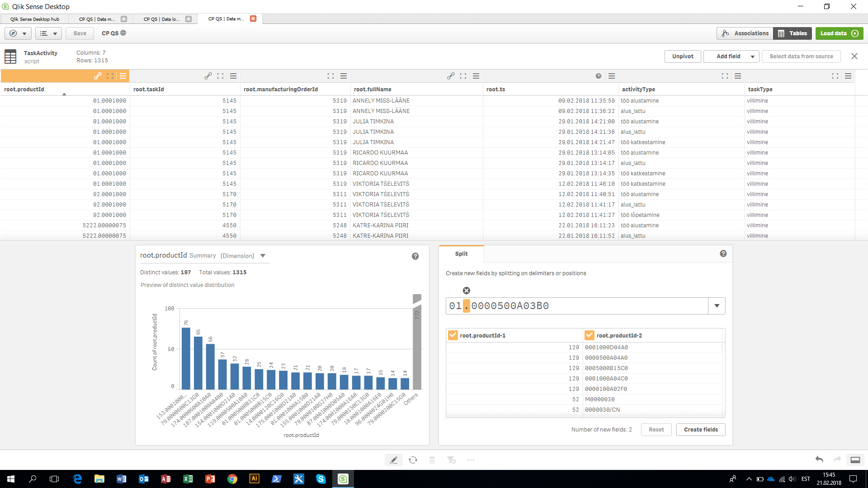Image resolution: width=868 pixels, height=488 pixels.
Task: Click association link icon on root.taskId column
Action: click(208, 76)
